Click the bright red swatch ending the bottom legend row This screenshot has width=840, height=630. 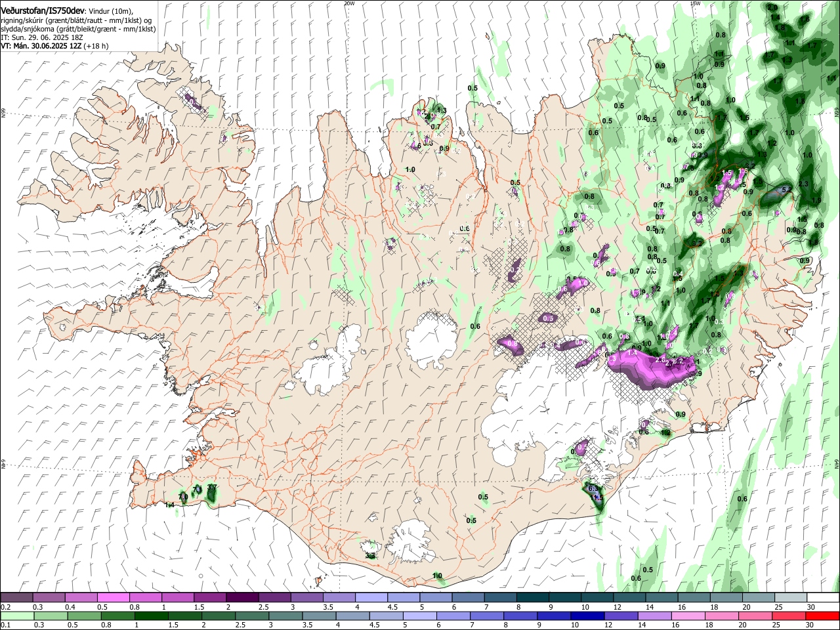click(x=823, y=616)
